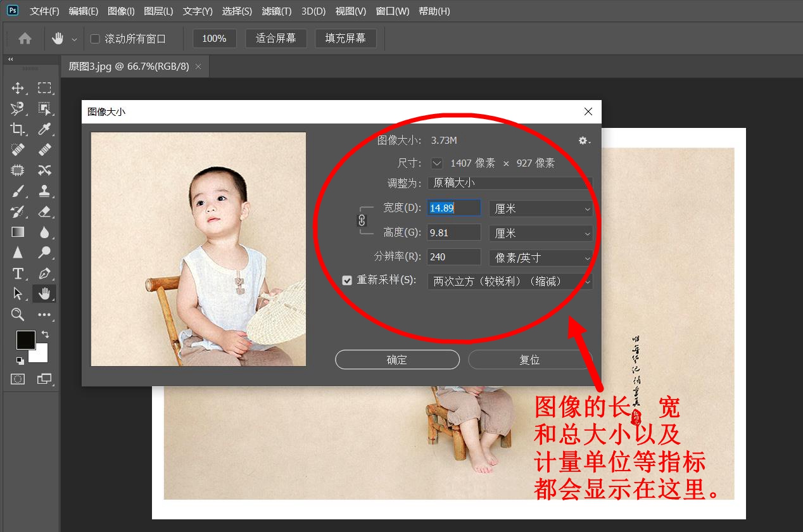This screenshot has height=532, width=803.
Task: Expand the 尺寸 chevron dropdown
Action: pos(436,163)
